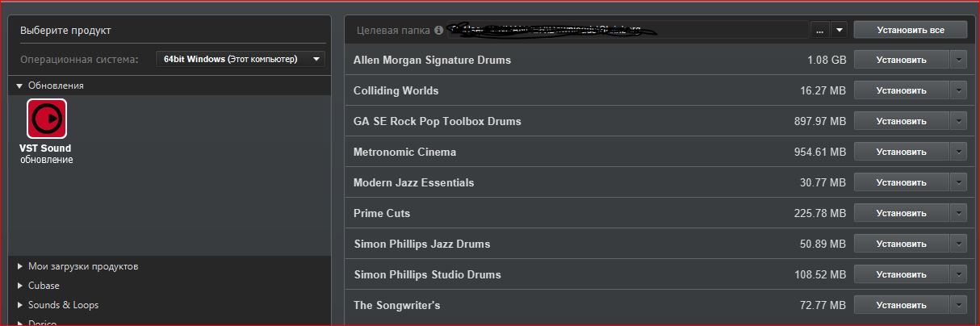Expand the Sounds & Loops section
Viewport: 980px width, 326px height.
pos(20,305)
